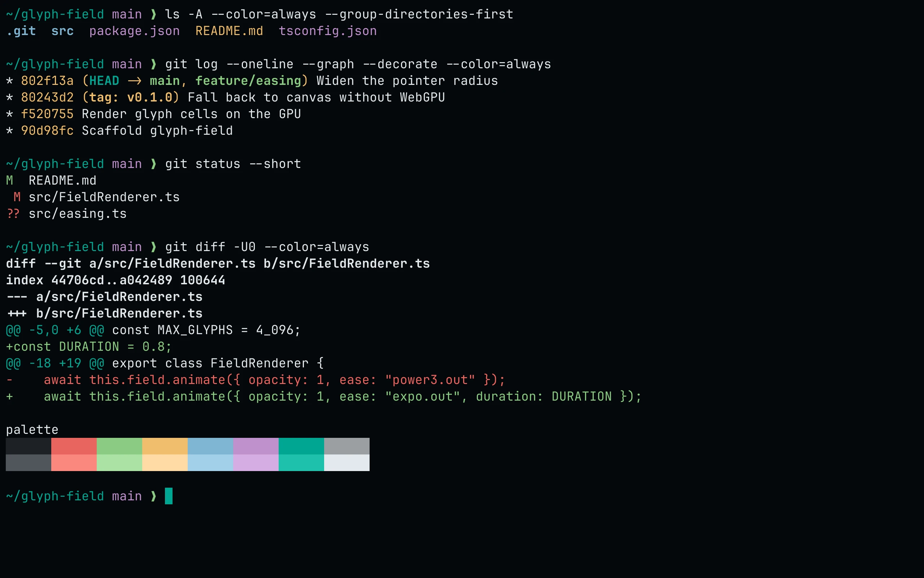Click the @@ -5,0 +6 @@ hunk header
Image resolution: width=924 pixels, height=578 pixels.
coord(55,330)
